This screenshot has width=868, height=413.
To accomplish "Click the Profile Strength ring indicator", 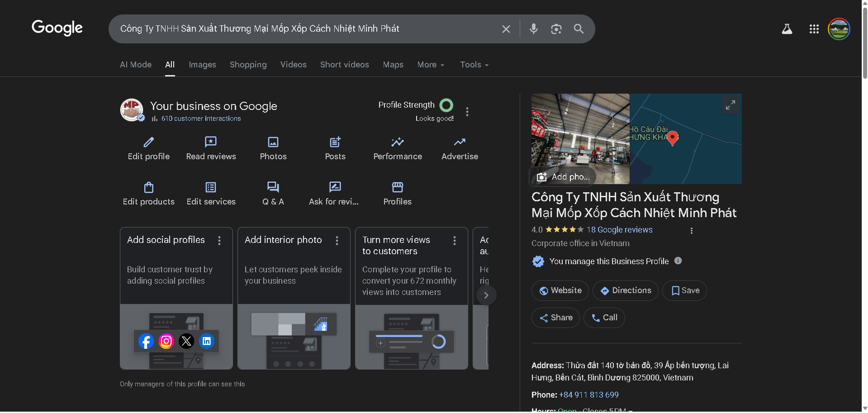I will (446, 105).
